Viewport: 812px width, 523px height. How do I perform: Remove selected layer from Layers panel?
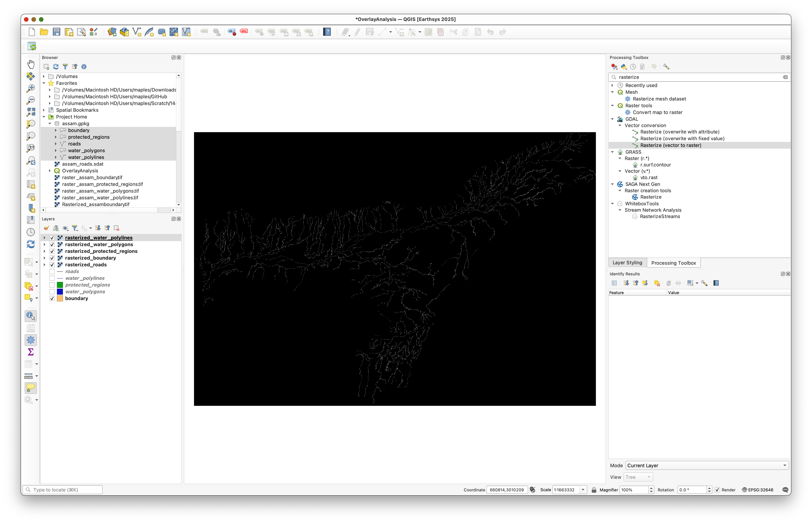116,228
